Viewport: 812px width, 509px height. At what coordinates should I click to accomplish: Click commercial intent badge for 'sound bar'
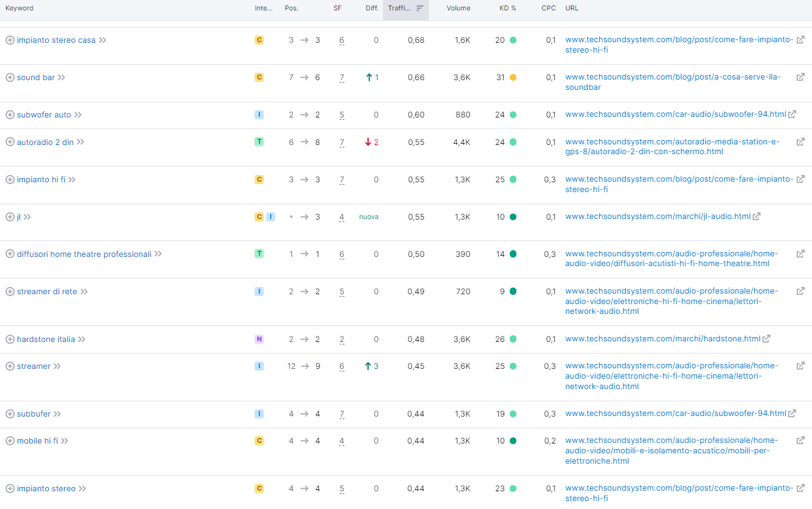click(x=259, y=77)
